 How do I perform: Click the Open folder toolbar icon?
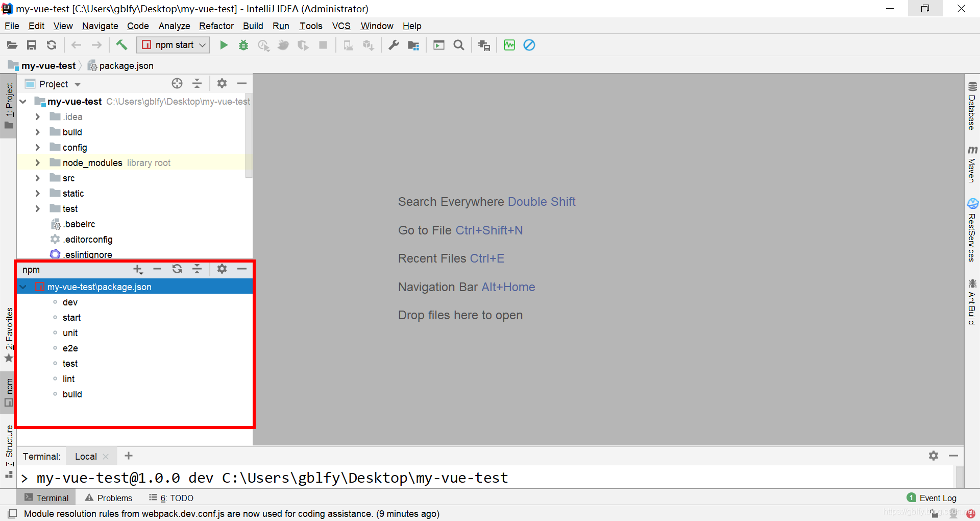pyautogui.click(x=12, y=45)
